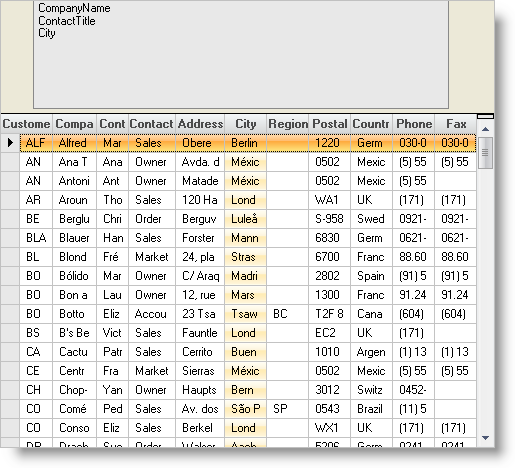
Task: Click the Bon a company cell
Action: coord(74,295)
